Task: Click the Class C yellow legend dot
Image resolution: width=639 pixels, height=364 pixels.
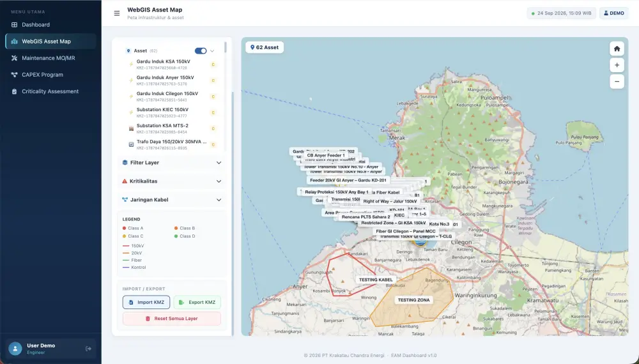Action: pyautogui.click(x=125, y=236)
